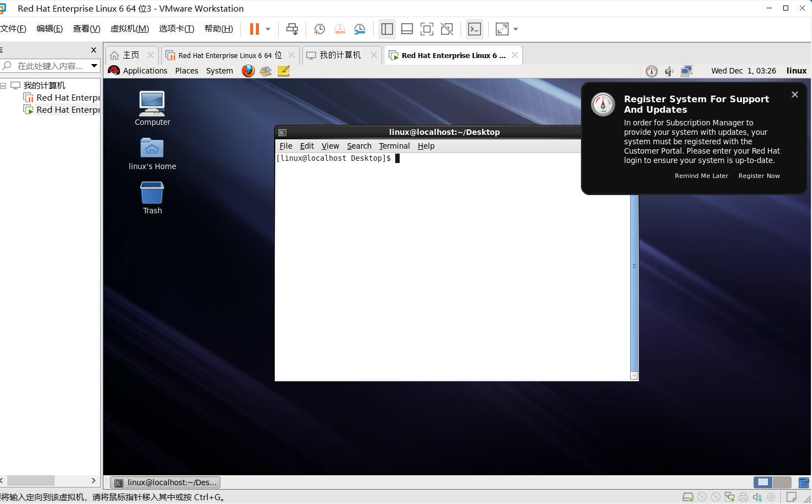Open the Computer desktop icon

(152, 108)
